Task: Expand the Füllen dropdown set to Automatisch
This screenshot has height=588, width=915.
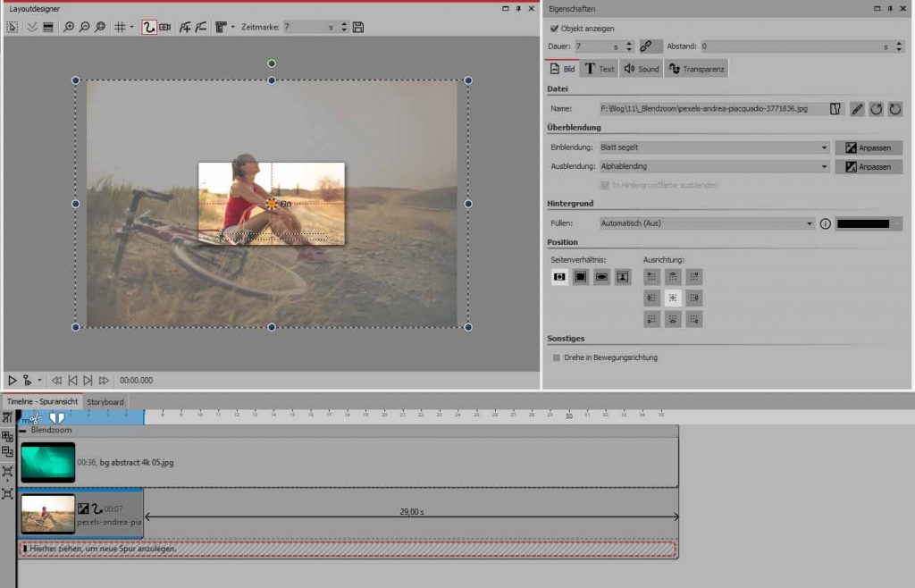Action: click(706, 223)
